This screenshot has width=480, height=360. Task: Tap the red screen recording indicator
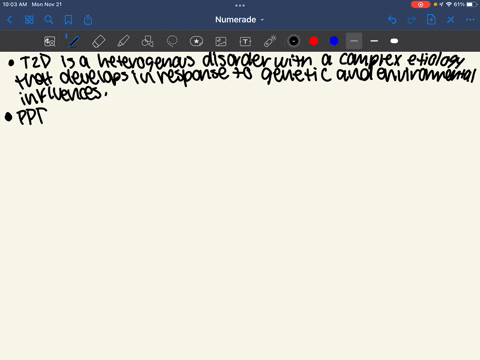[420, 4]
